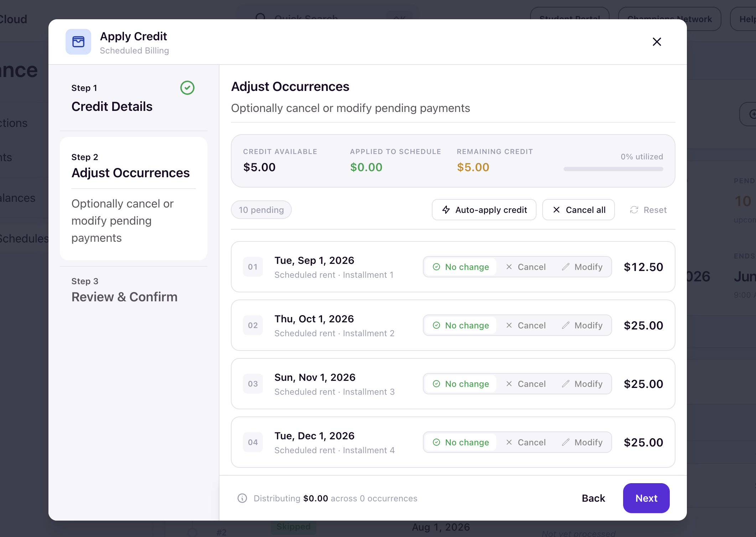This screenshot has height=537, width=756.
Task: Select Modify for Dec 1, 2026 installment
Action: click(582, 442)
